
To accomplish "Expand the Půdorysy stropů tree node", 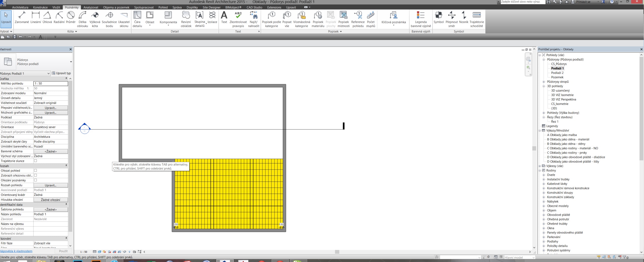I will tap(544, 82).
